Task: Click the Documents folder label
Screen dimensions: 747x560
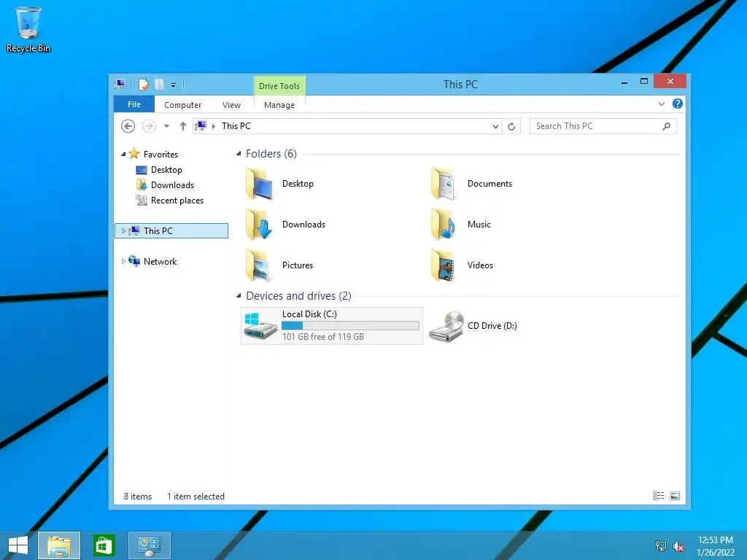Action: [489, 184]
